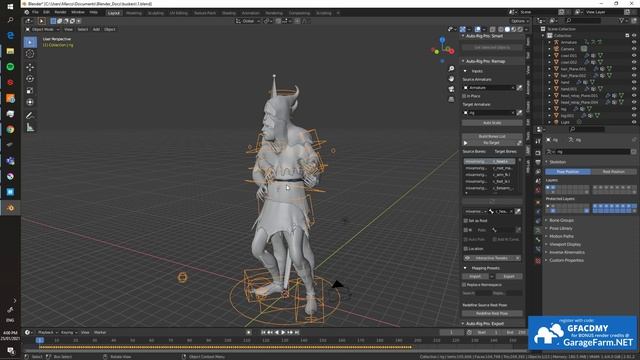
Task: Open File Explorer from the Windows taskbar
Action: pyautogui.click(x=10, y=51)
